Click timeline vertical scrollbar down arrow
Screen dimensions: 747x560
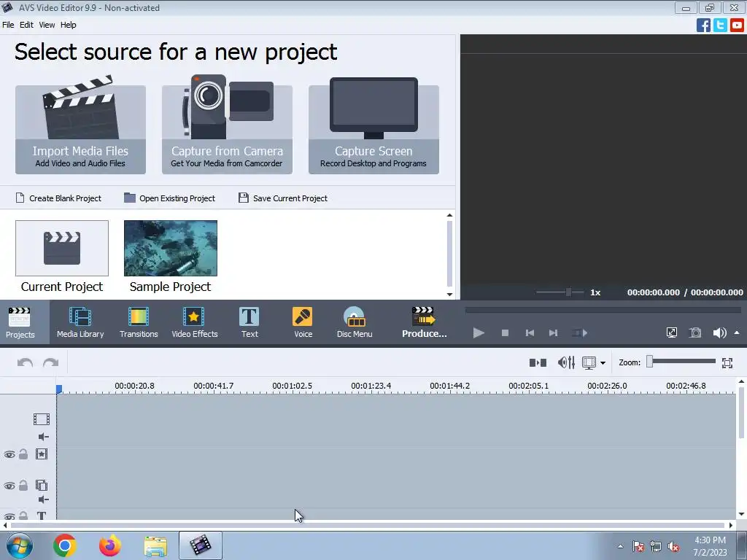741,514
